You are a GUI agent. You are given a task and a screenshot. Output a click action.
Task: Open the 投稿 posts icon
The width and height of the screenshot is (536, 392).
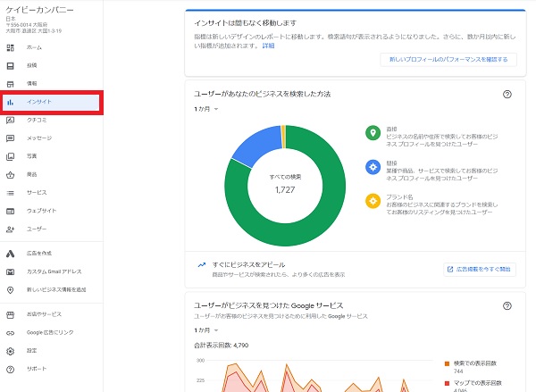coord(10,65)
